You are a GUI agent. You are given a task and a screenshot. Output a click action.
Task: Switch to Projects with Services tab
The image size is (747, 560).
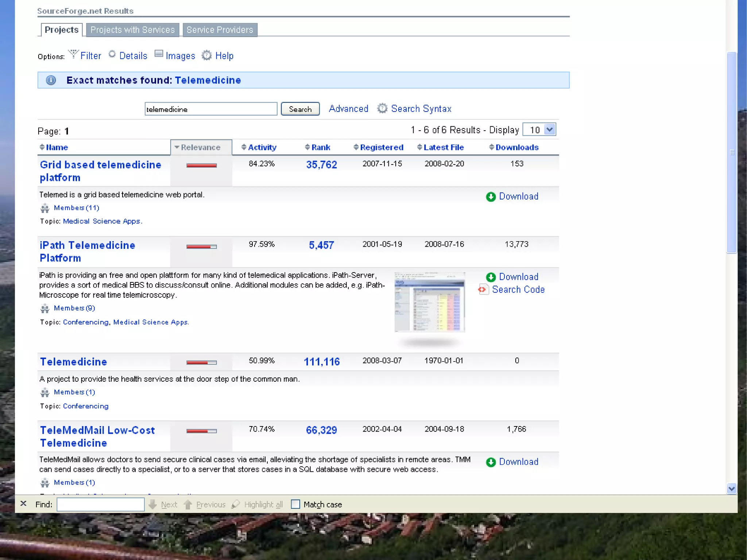[132, 30]
